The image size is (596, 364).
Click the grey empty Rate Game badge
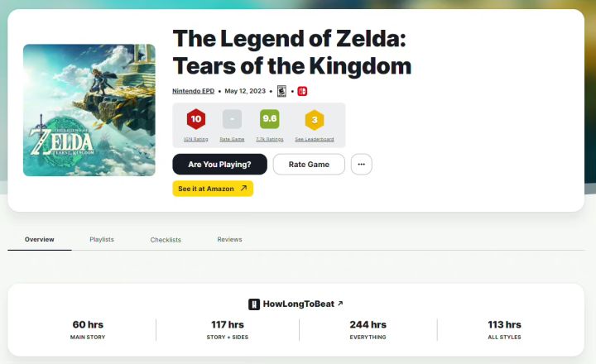(232, 119)
